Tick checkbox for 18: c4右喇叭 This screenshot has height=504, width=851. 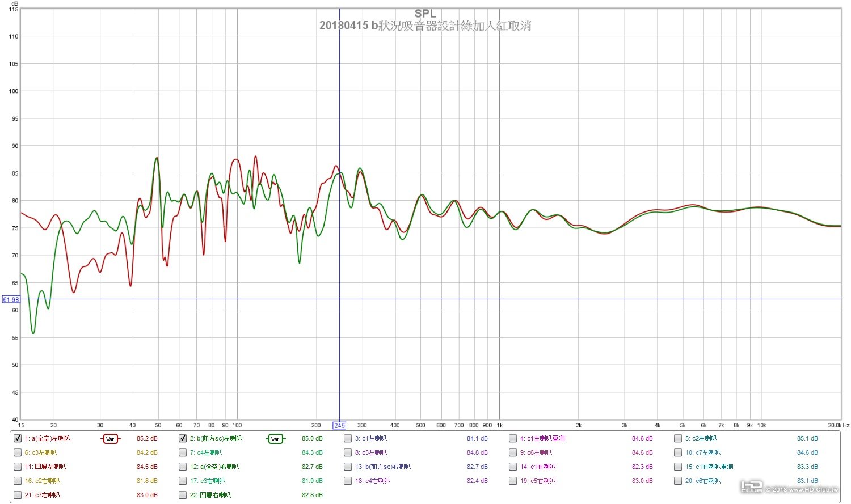pyautogui.click(x=348, y=481)
